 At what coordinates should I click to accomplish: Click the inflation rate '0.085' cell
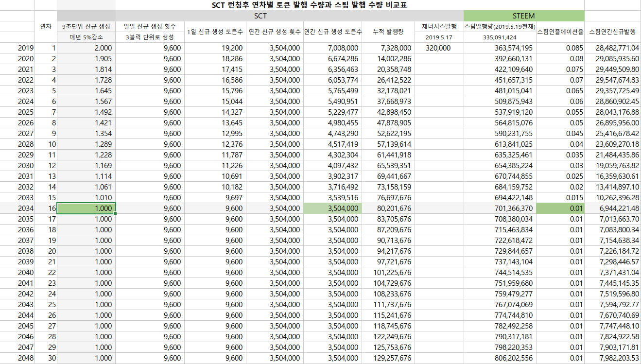click(x=560, y=48)
